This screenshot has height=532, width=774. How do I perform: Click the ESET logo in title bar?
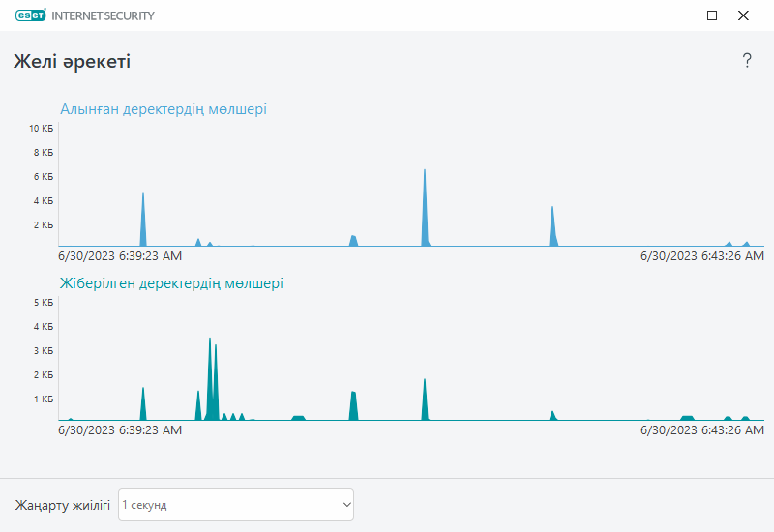click(x=31, y=15)
